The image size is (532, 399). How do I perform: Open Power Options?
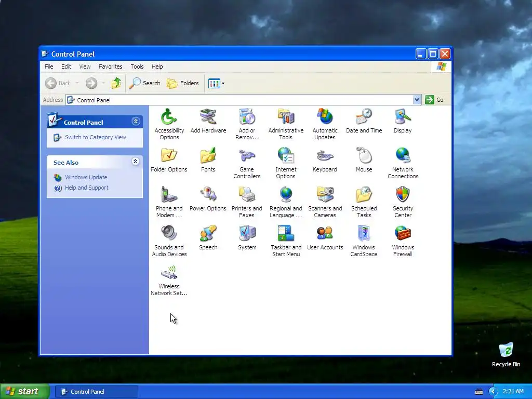[x=208, y=199]
